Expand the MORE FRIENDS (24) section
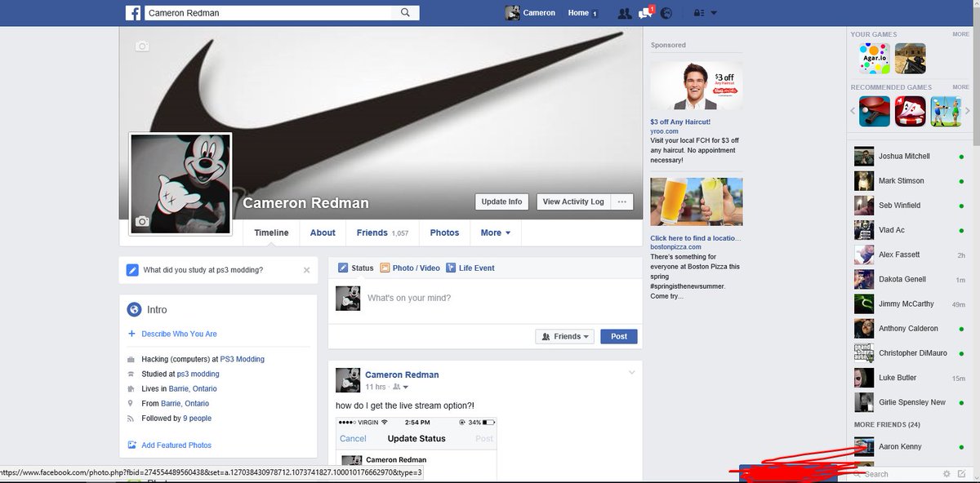Image resolution: width=980 pixels, height=483 pixels. click(x=887, y=424)
